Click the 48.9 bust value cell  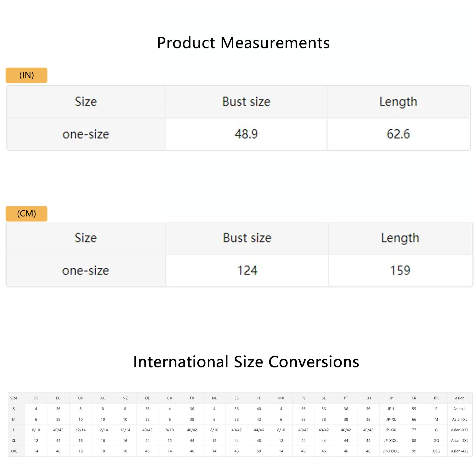(246, 134)
